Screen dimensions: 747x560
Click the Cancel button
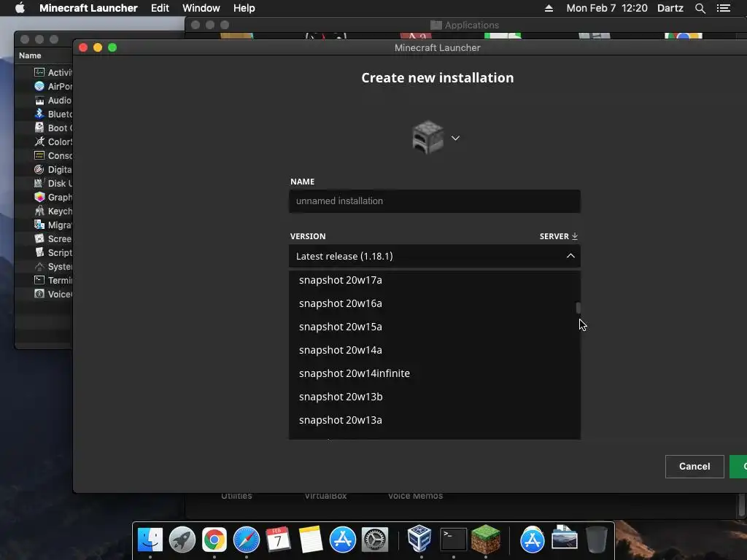pyautogui.click(x=694, y=466)
